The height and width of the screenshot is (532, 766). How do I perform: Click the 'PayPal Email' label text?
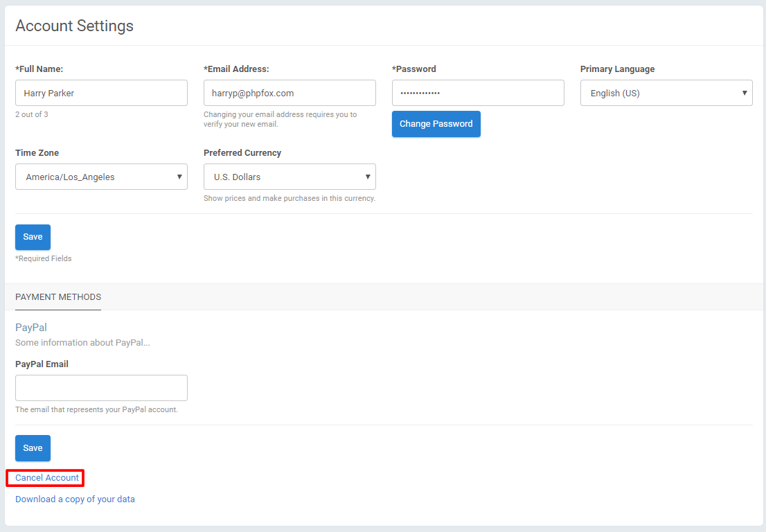click(x=42, y=364)
